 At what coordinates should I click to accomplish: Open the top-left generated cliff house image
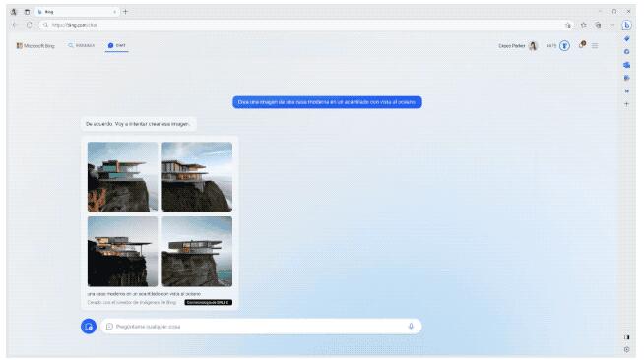[x=122, y=177]
